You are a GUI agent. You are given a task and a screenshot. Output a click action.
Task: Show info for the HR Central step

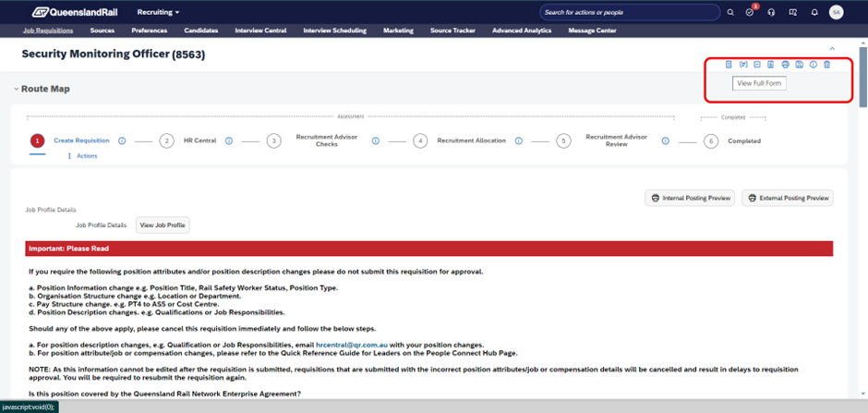229,140
